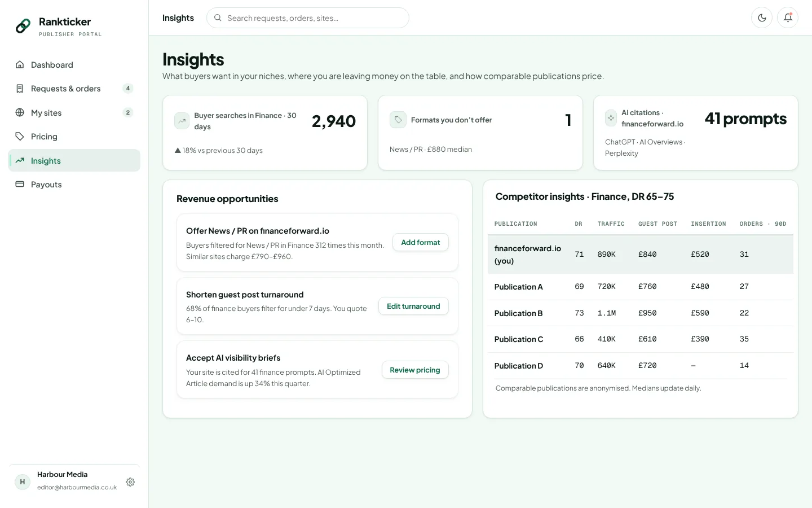Click the Requests & orders document icon
Screen dimensions: 812x508
(x=20, y=89)
